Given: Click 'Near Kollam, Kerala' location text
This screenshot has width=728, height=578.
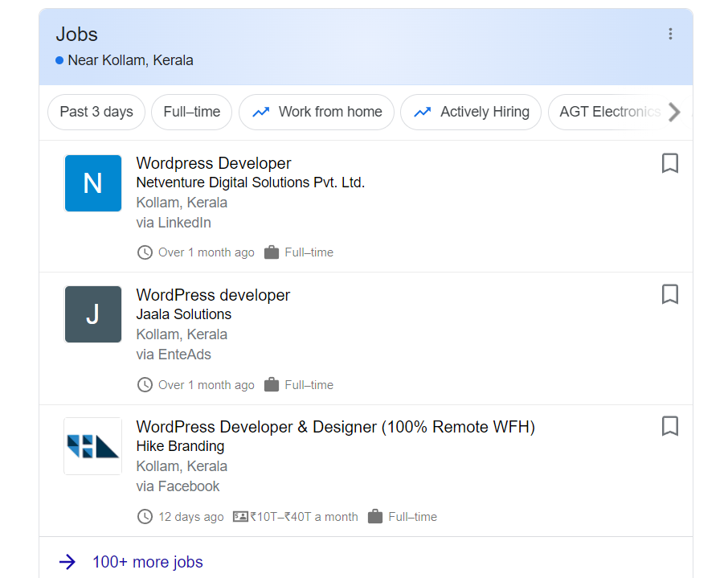Looking at the screenshot, I should (x=130, y=60).
